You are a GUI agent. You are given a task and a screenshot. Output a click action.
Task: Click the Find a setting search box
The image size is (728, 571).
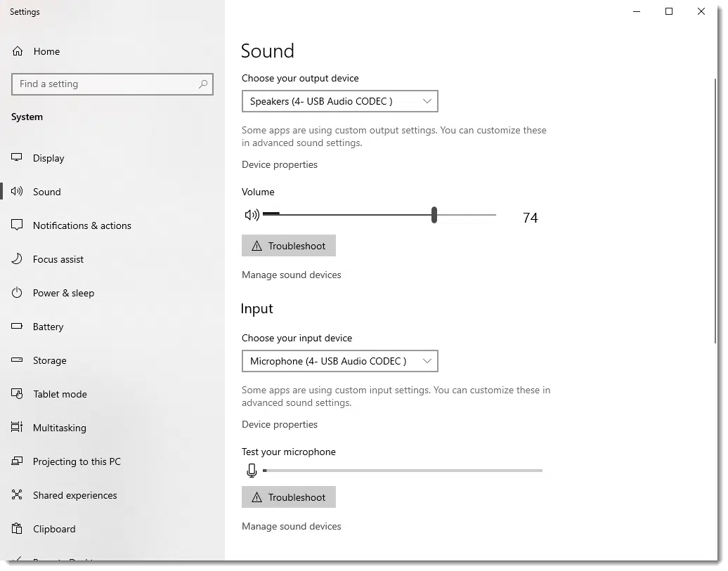pyautogui.click(x=112, y=84)
